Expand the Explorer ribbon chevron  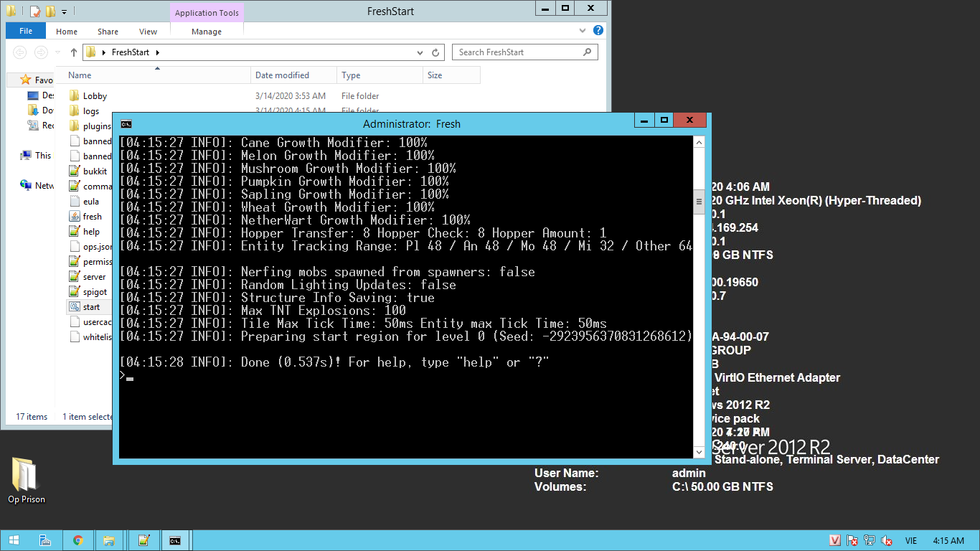[x=583, y=31]
